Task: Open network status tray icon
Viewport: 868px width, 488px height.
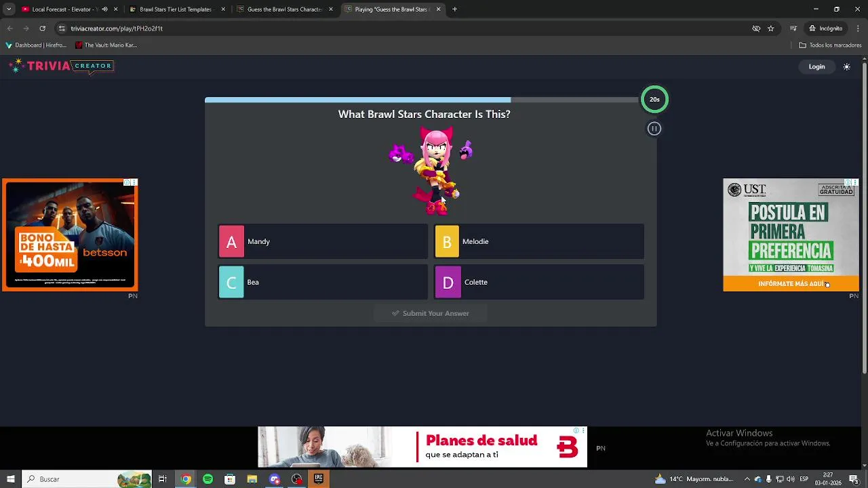Action: pos(779,479)
